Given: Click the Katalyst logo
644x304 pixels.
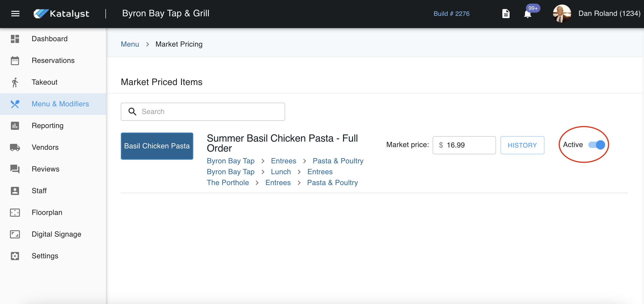Looking at the screenshot, I should (62, 14).
